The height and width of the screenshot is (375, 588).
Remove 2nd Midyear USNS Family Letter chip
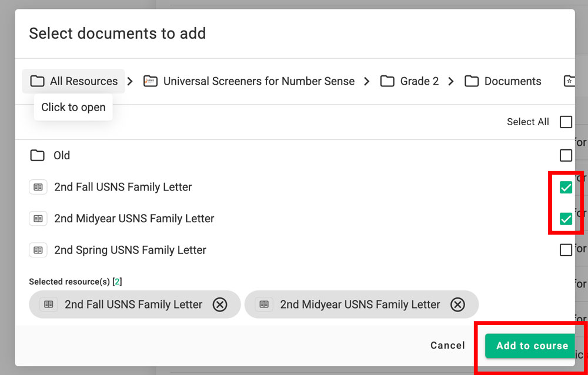[457, 304]
